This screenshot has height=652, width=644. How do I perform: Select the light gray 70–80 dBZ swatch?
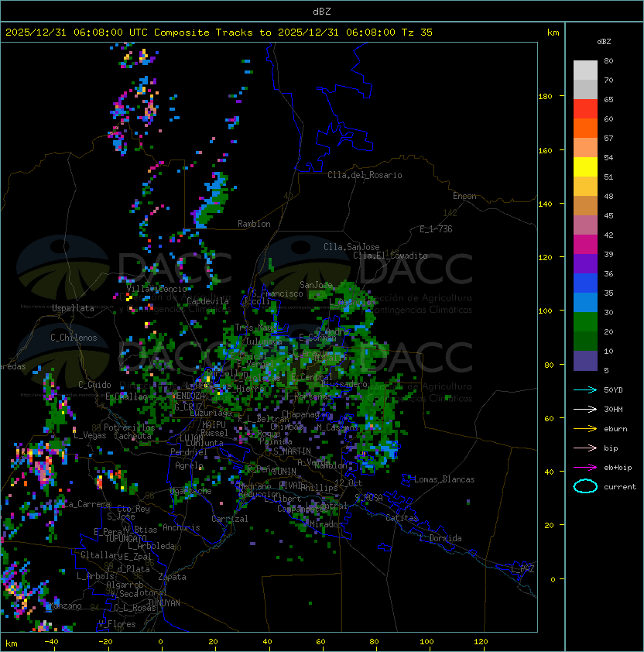585,70
